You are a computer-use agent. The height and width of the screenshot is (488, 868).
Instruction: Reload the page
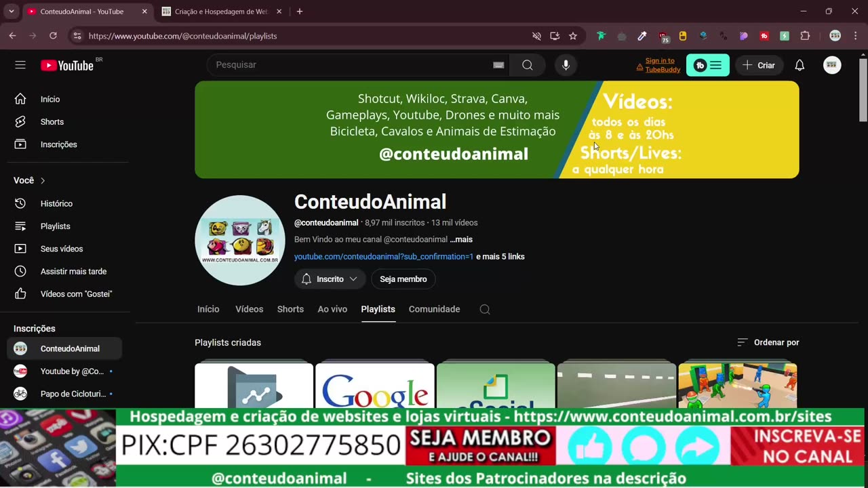click(53, 36)
